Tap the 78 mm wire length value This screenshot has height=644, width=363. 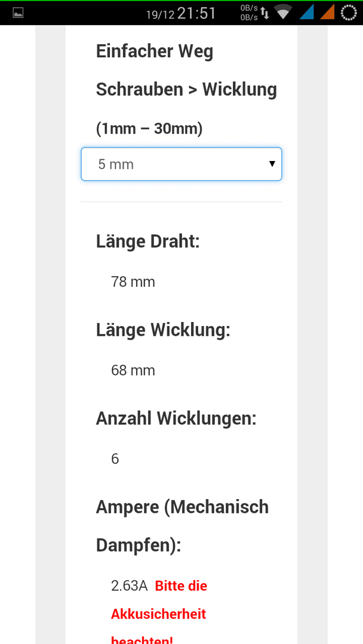click(133, 282)
